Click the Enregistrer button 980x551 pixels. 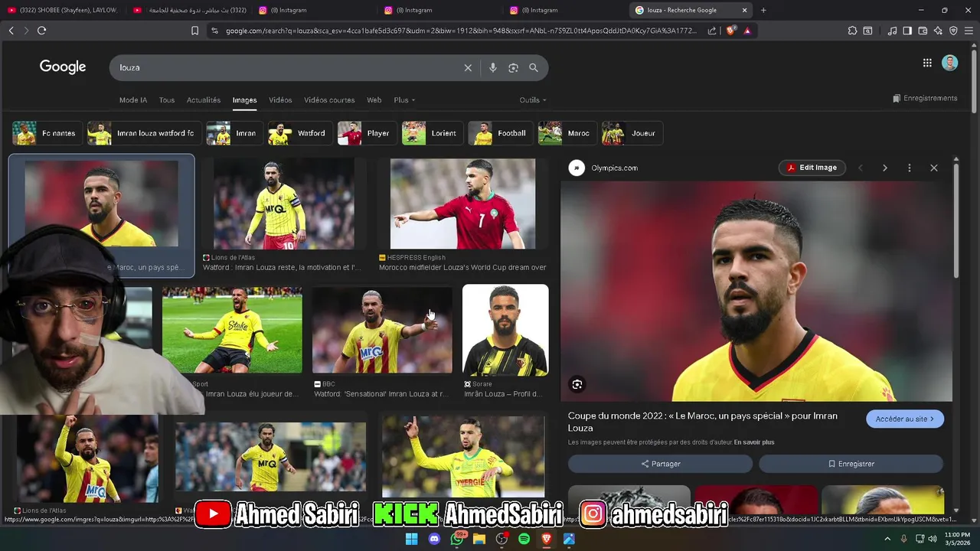(x=851, y=464)
